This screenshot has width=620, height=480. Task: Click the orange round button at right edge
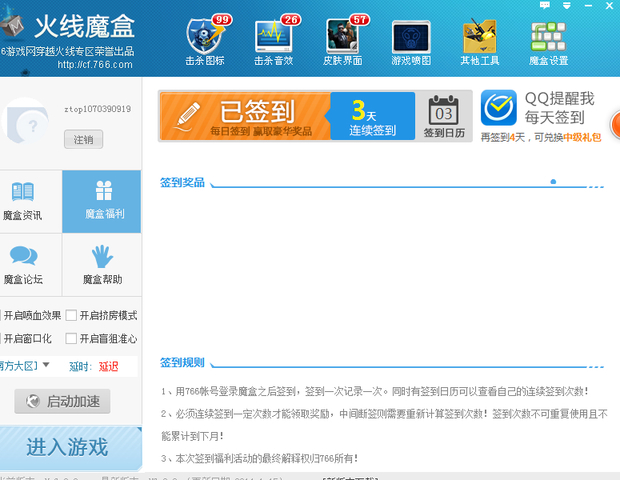tap(615, 125)
